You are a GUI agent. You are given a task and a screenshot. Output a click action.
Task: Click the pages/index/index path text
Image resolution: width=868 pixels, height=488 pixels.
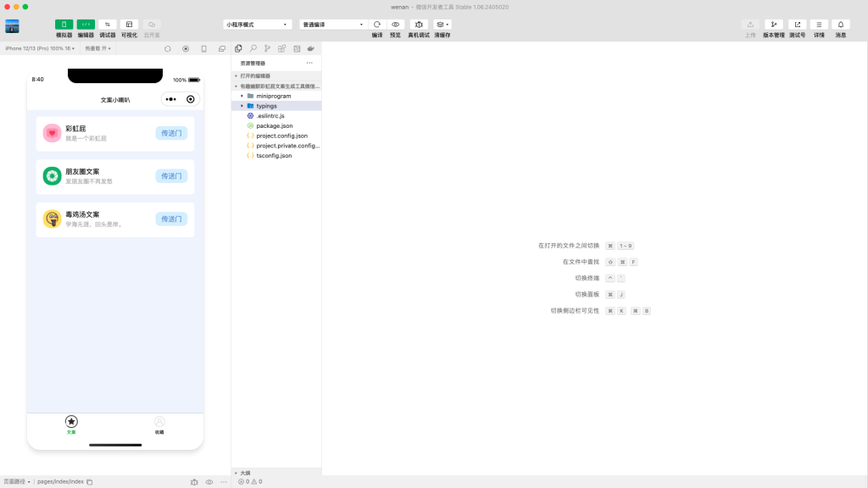(x=60, y=482)
